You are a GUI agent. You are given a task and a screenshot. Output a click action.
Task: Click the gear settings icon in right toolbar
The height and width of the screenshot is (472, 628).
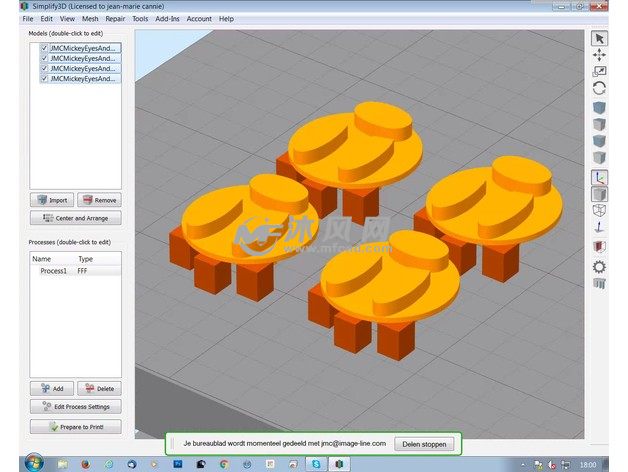click(599, 266)
